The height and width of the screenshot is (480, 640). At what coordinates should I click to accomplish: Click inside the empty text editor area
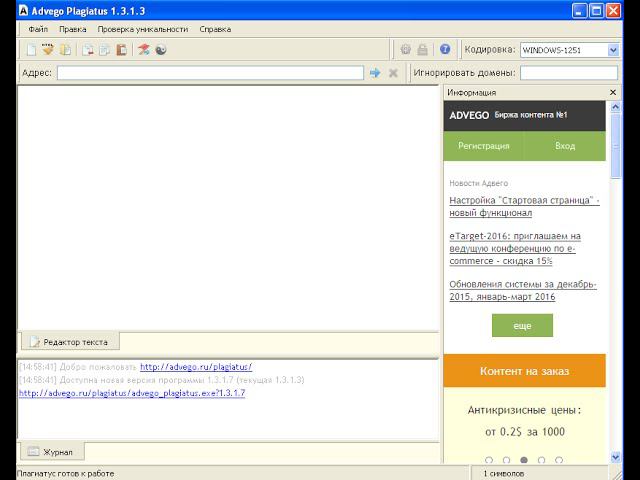[228, 208]
